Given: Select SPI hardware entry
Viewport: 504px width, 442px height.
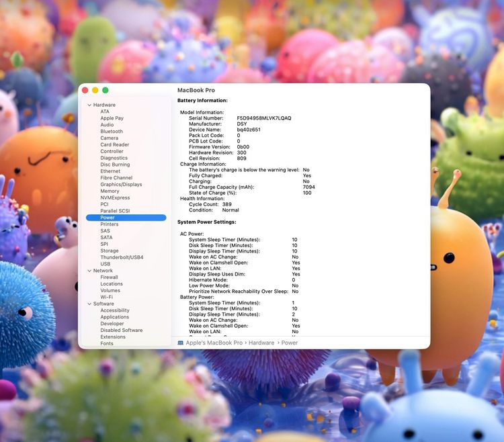Looking at the screenshot, I should (104, 244).
